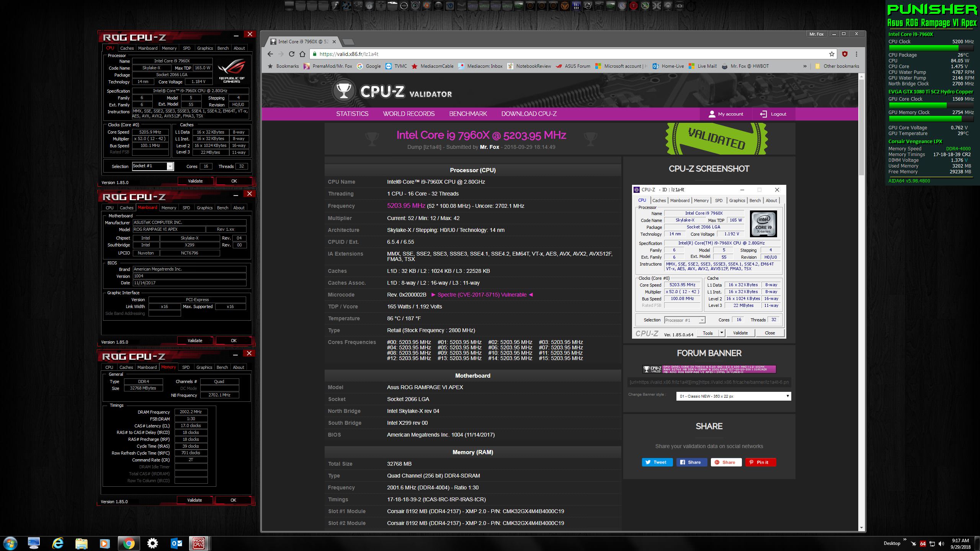Open the Change Banner style dropdown

pos(733,396)
